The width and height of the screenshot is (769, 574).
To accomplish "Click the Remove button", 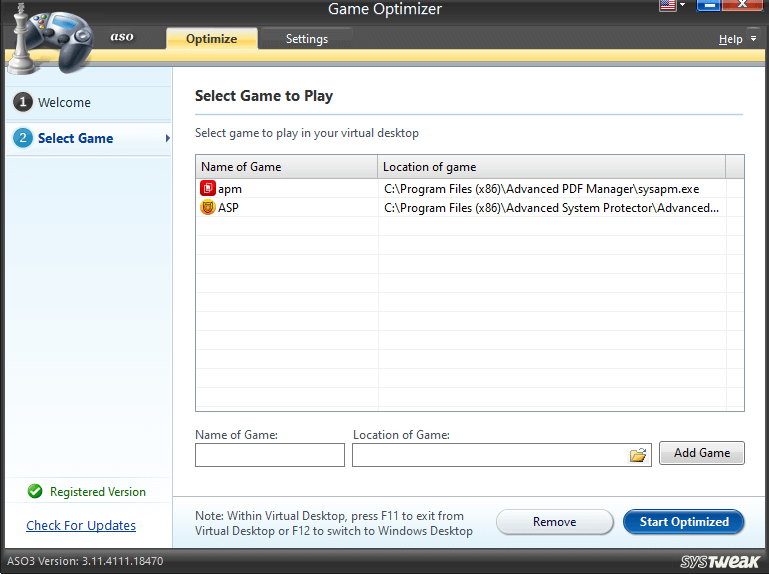I will point(555,522).
